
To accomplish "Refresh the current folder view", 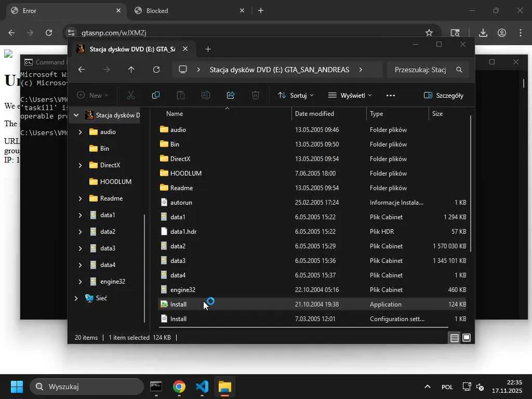I will click(156, 70).
